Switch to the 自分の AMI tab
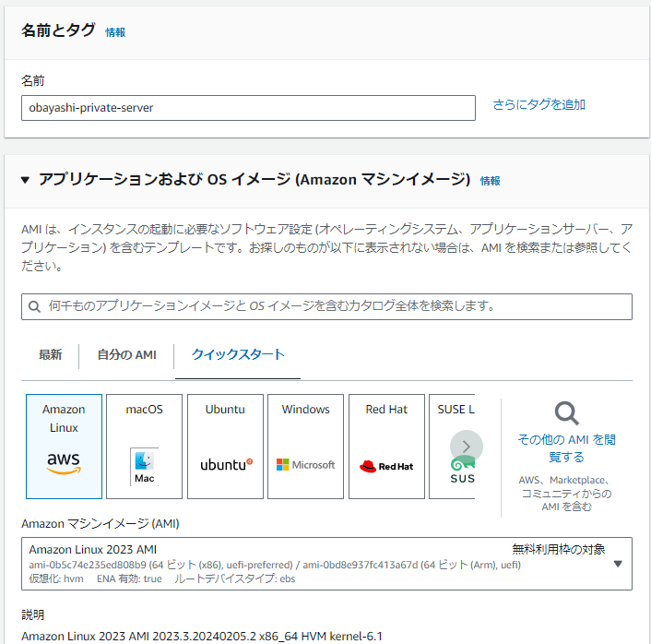 pos(126,355)
